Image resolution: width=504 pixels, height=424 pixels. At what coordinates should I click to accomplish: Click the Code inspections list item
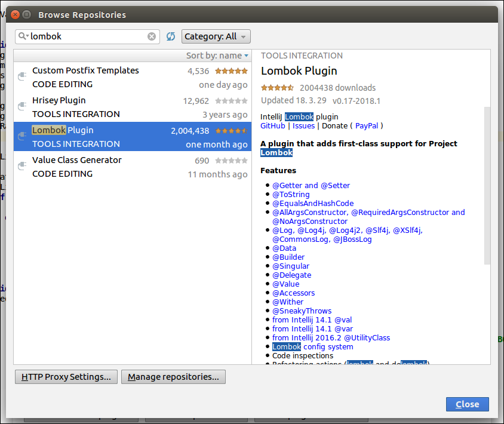click(x=303, y=356)
